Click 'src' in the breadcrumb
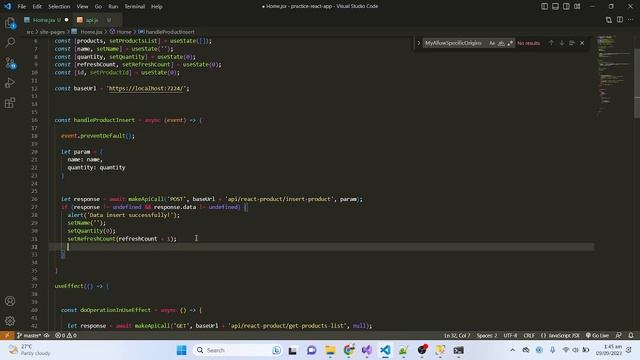This screenshot has height=360, width=640. pyautogui.click(x=30, y=32)
